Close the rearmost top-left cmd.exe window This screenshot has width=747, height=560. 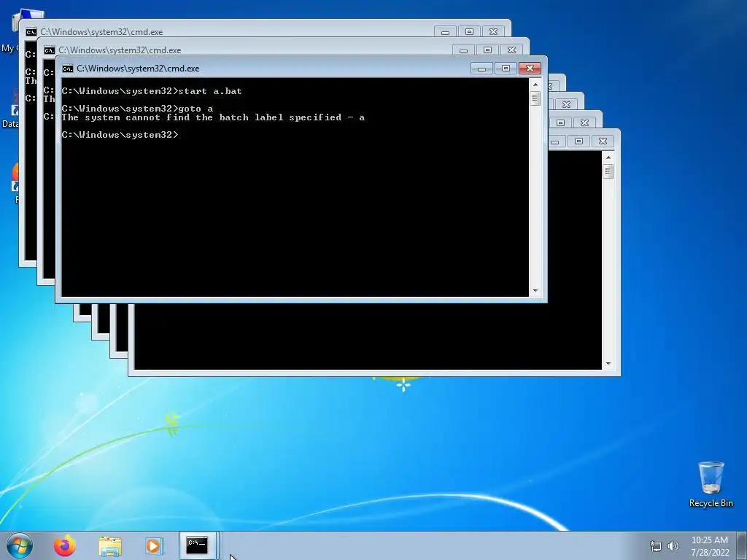coord(494,32)
